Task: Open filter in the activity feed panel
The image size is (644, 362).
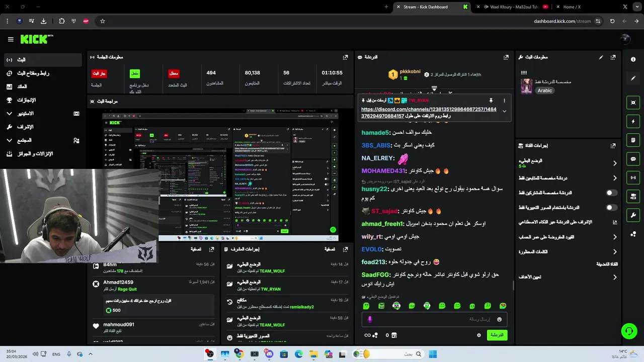Action: (196, 249)
